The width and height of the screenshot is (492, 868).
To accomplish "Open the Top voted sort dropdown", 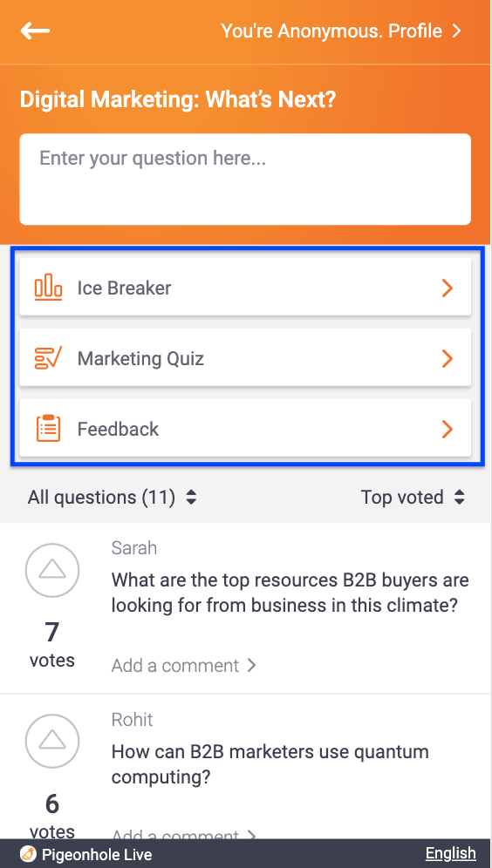I will coord(413,497).
